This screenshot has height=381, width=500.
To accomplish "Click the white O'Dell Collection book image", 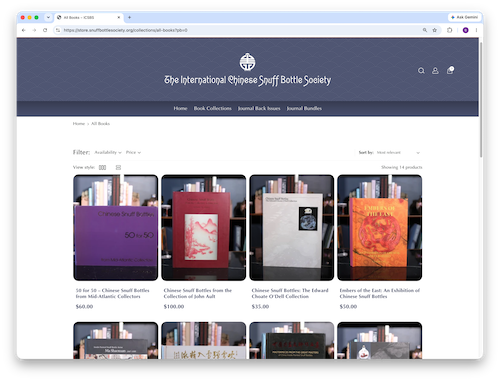I will click(x=292, y=228).
